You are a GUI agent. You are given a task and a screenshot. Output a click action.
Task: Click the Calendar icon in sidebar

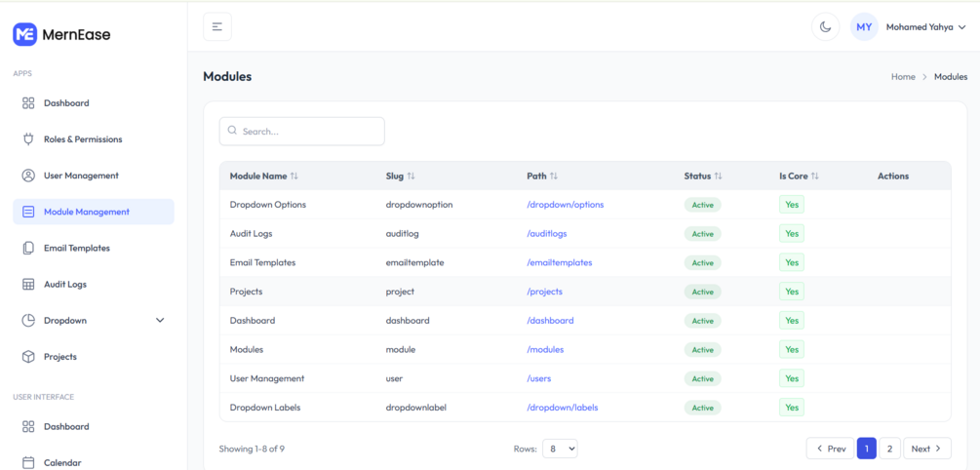point(28,463)
